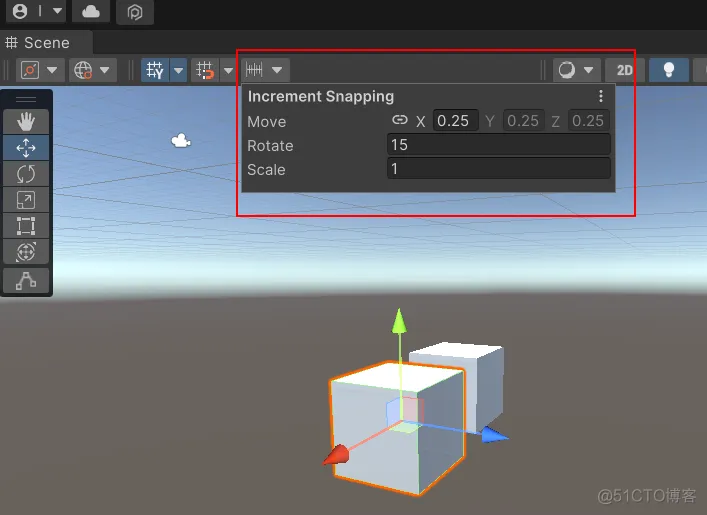This screenshot has width=707, height=515.
Task: Toggle linked Move axes chain icon
Action: click(x=399, y=120)
